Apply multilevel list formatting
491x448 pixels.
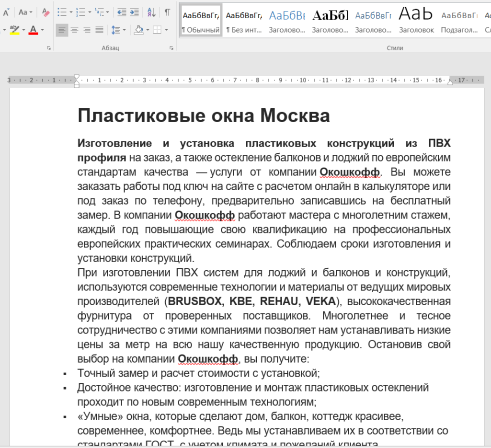pos(99,12)
